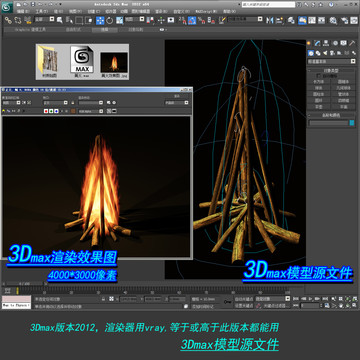Toggle alpha channel display in render window

click(x=62, y=111)
